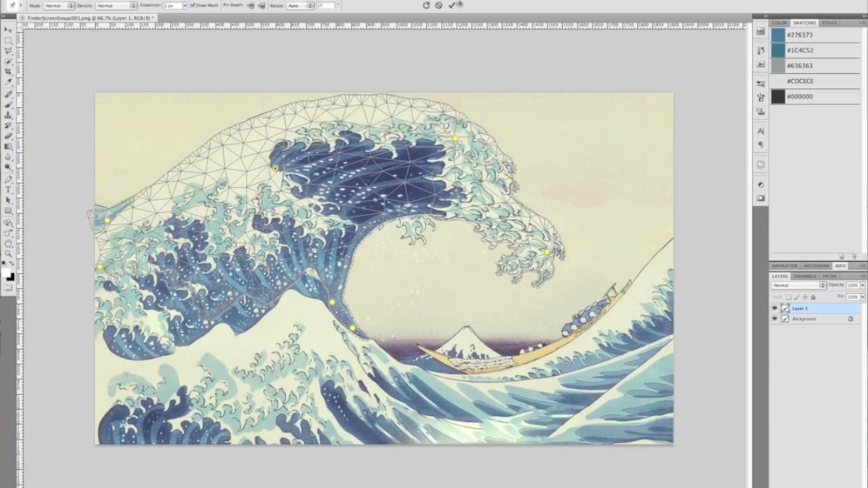868x488 pixels.
Task: Switch to the Navigator tab
Action: click(x=785, y=266)
